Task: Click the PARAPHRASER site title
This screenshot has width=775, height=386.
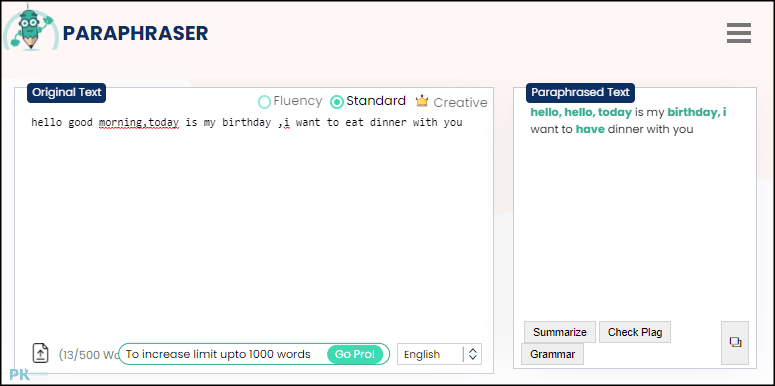Action: coord(135,33)
